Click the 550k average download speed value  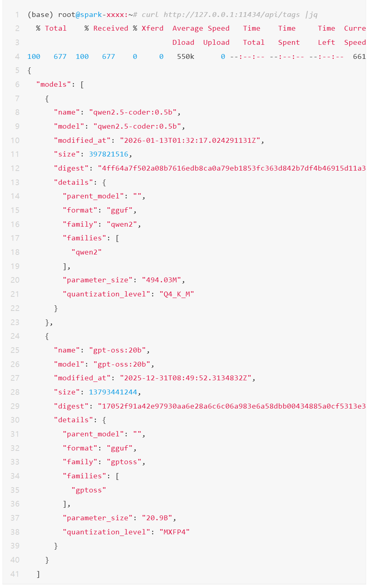click(x=185, y=56)
